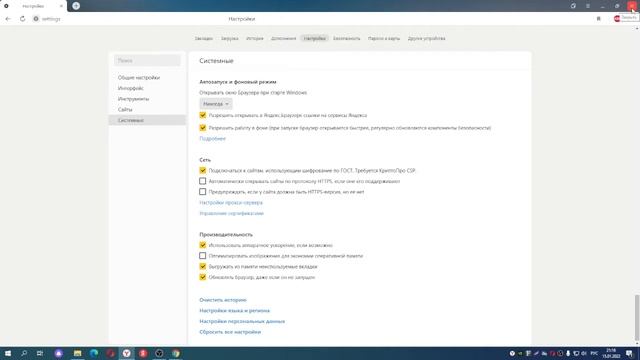The height and width of the screenshot is (360, 640).
Task: Reload the settings page
Action: point(22,19)
